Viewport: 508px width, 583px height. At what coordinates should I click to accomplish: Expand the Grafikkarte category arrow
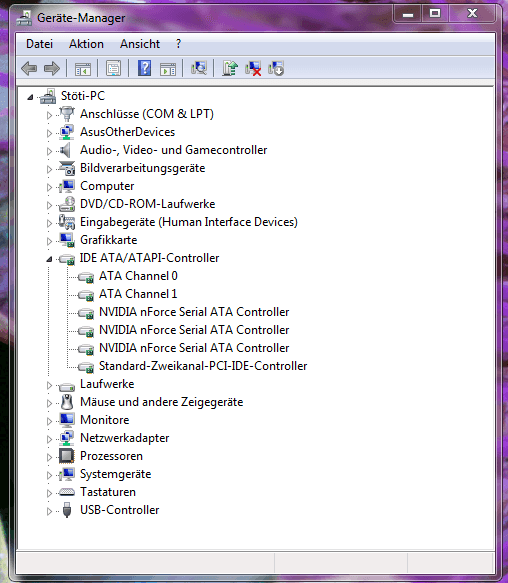coord(49,241)
